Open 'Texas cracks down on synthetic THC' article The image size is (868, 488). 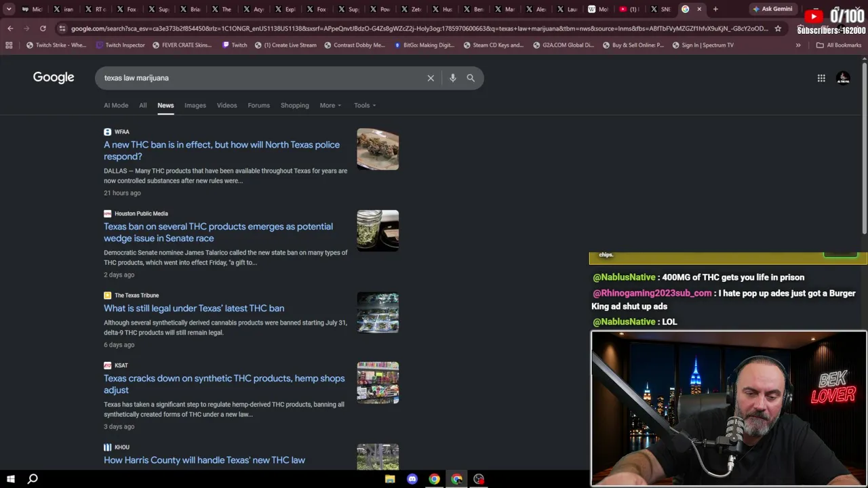(224, 384)
